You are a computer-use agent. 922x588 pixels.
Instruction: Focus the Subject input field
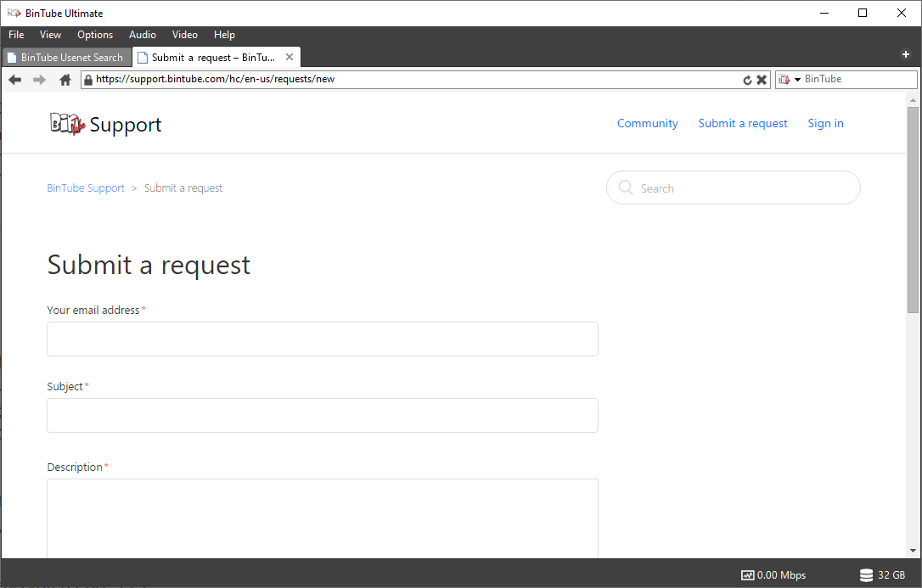[323, 415]
